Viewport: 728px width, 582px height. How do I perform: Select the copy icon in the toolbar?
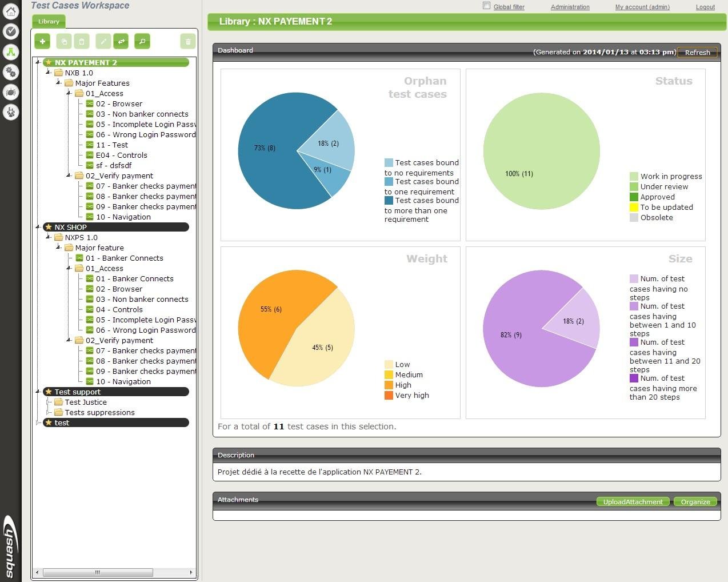click(x=63, y=41)
